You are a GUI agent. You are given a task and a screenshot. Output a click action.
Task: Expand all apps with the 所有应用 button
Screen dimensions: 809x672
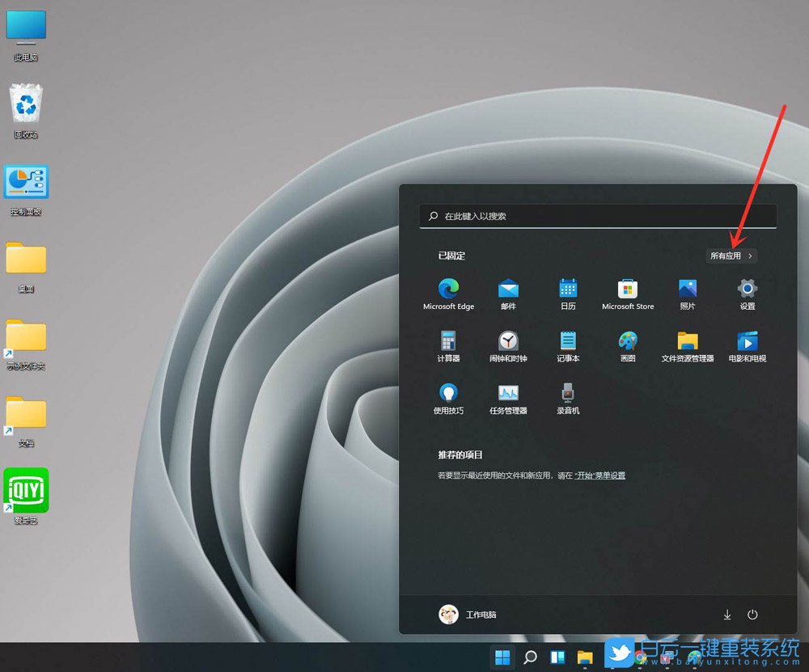click(730, 256)
